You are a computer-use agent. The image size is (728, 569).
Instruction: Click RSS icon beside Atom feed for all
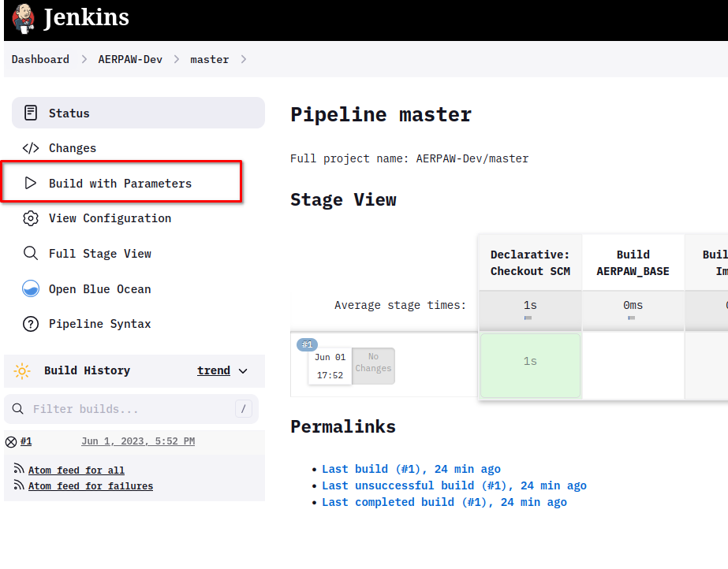click(19, 468)
